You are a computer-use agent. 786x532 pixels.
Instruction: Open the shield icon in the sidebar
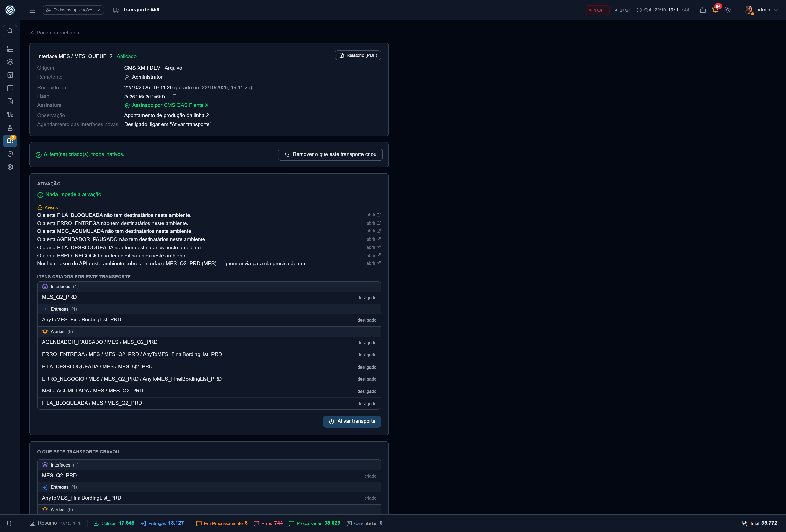click(10, 154)
